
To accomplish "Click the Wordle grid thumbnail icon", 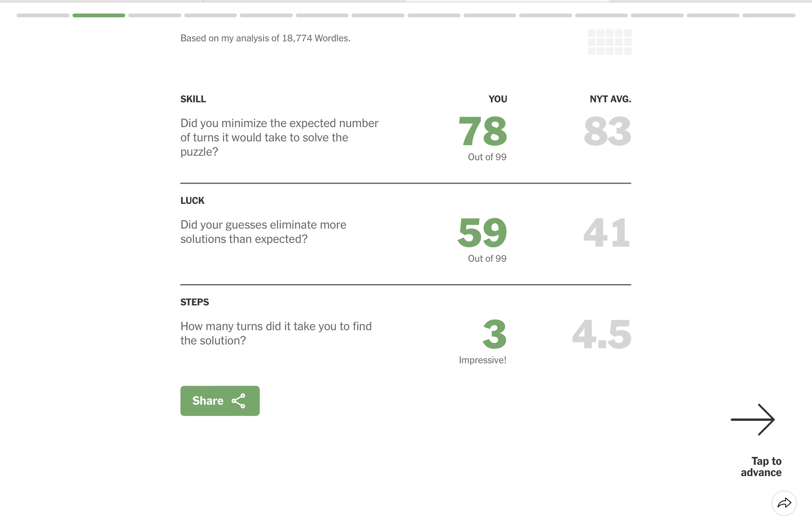I will point(610,42).
